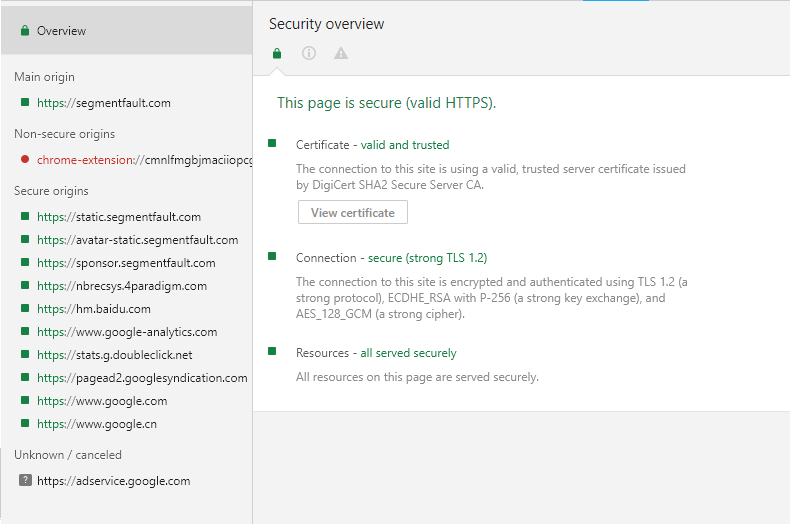
Task: Click the green square beside Resources
Action: 272,352
